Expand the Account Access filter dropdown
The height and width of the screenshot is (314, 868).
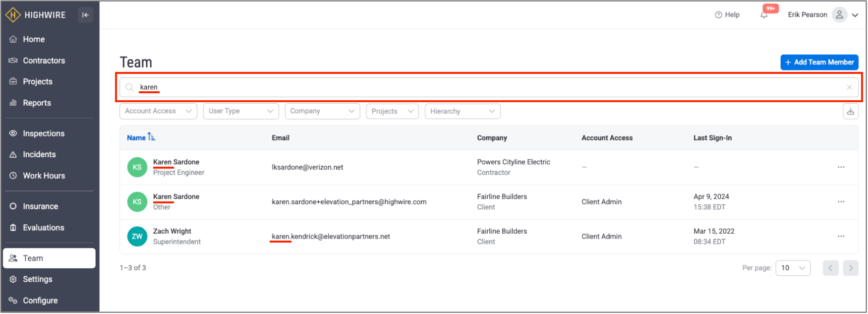tap(158, 111)
